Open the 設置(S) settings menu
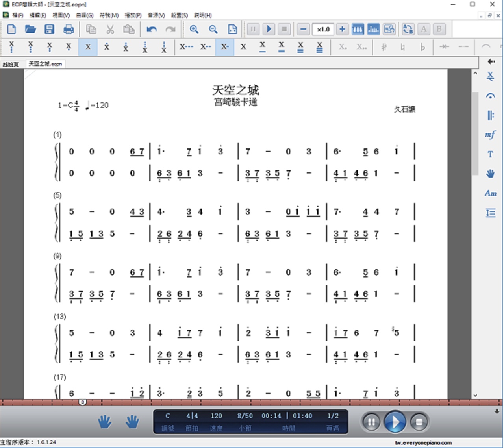The image size is (504, 448). click(x=180, y=15)
